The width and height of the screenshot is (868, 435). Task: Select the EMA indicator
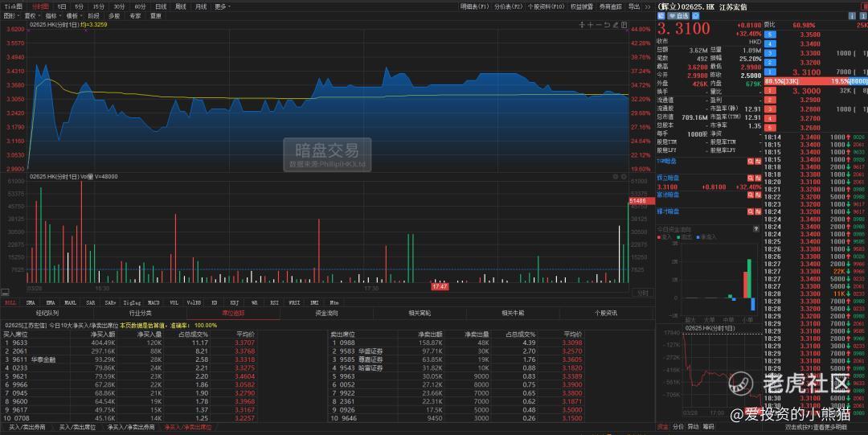(x=51, y=302)
